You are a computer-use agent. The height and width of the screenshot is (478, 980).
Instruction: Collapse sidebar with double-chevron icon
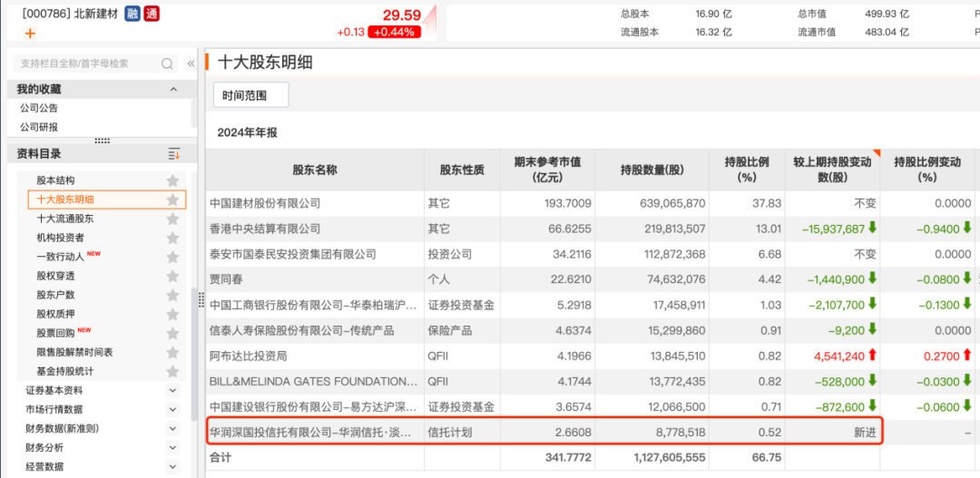pos(191,63)
